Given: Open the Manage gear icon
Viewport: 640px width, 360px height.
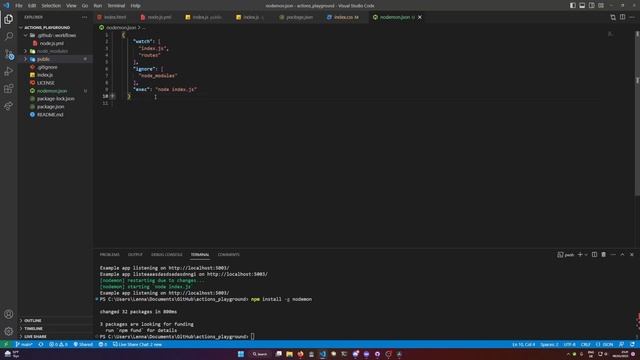Looking at the screenshot, I should [x=9, y=331].
